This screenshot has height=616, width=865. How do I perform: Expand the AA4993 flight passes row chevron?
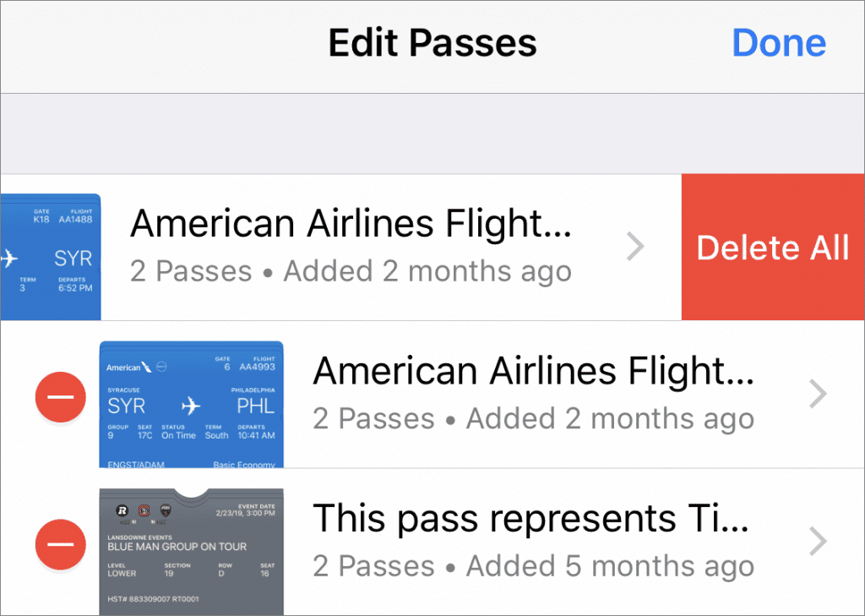(x=818, y=394)
